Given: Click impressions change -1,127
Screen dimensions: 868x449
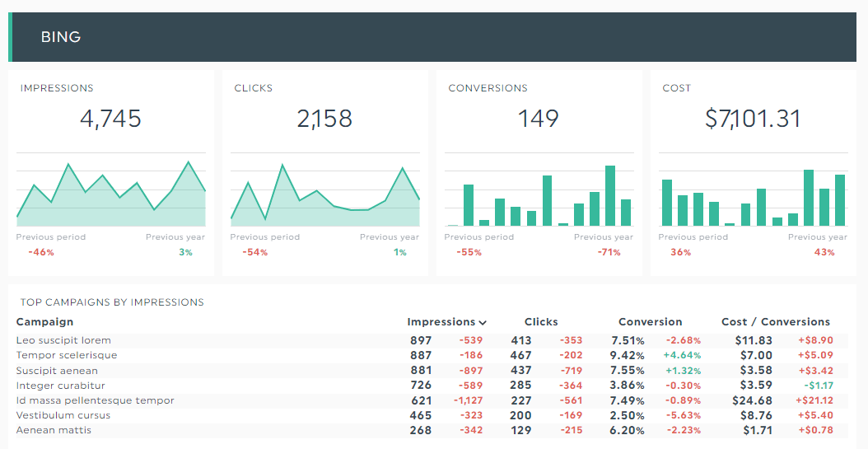Looking at the screenshot, I should (469, 400).
